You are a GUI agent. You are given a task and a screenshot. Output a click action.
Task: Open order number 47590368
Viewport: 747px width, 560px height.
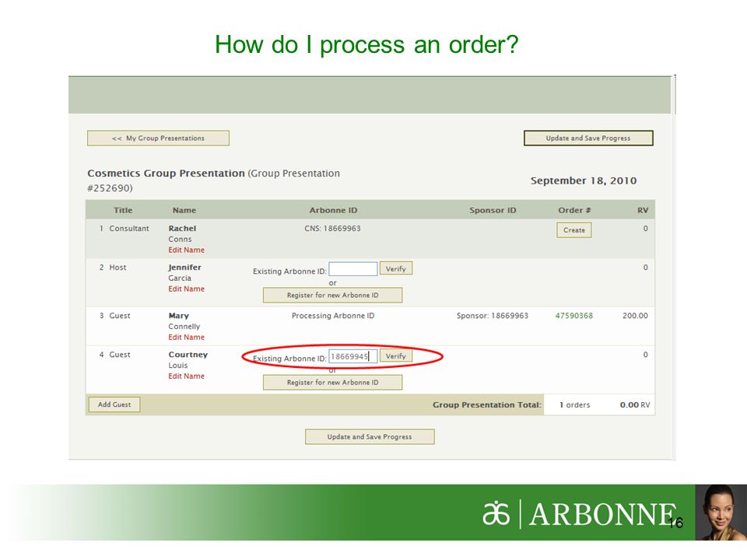pos(574,316)
